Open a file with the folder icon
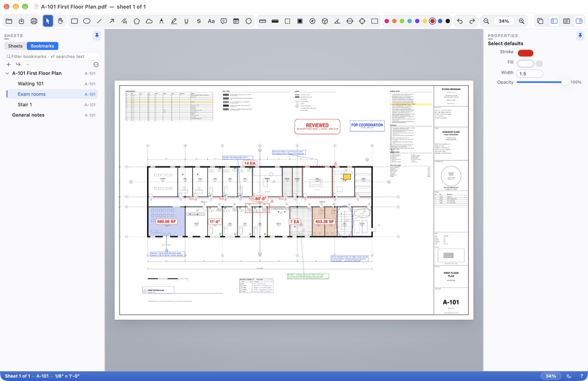 [9, 21]
